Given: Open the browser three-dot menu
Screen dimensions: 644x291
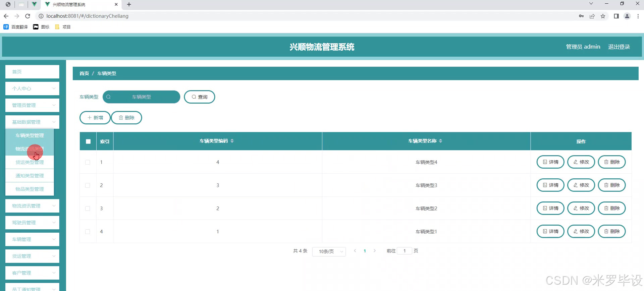Looking at the screenshot, I should pos(638,16).
